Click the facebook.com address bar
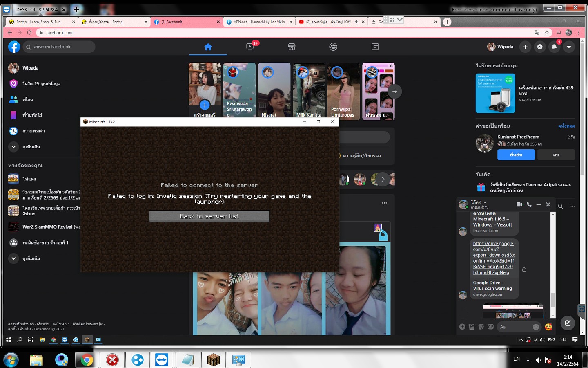This screenshot has height=368, width=588. pyautogui.click(x=286, y=32)
